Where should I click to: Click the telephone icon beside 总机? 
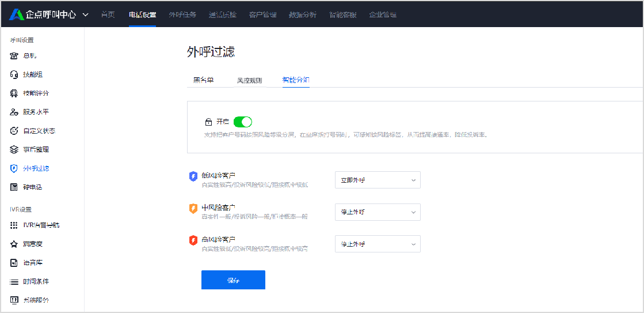pos(14,56)
